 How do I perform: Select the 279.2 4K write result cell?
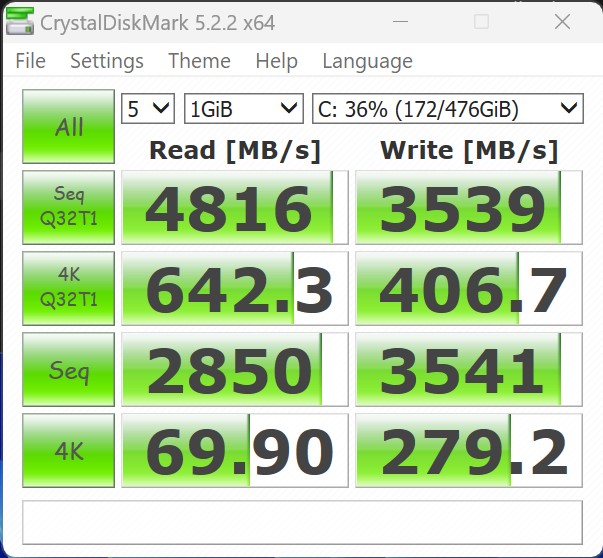click(x=468, y=451)
